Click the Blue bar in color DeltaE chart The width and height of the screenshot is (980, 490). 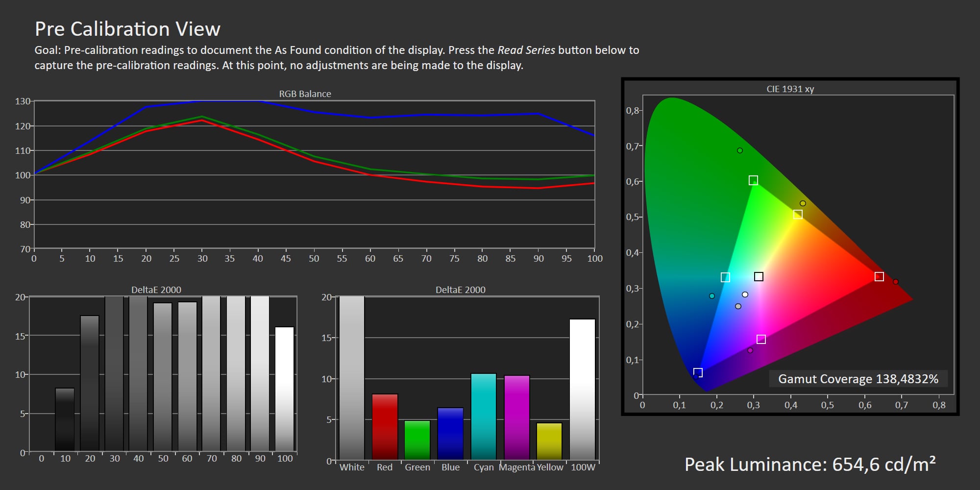pyautogui.click(x=450, y=433)
